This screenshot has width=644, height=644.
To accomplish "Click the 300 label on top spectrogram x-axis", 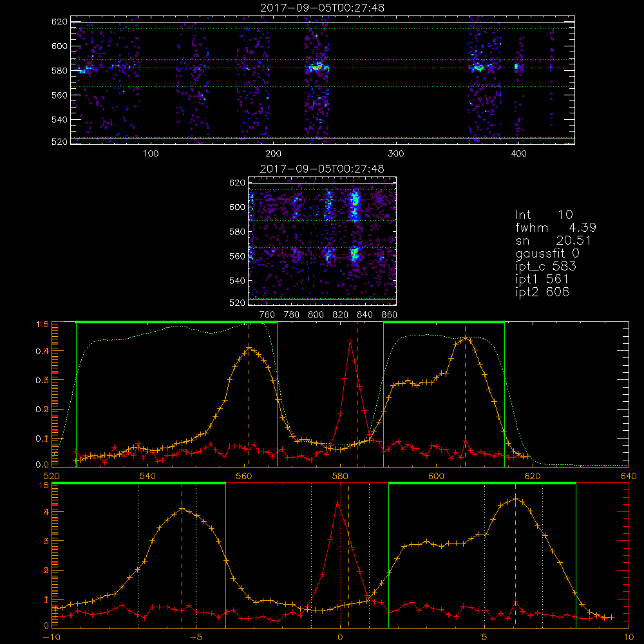I will [x=396, y=154].
